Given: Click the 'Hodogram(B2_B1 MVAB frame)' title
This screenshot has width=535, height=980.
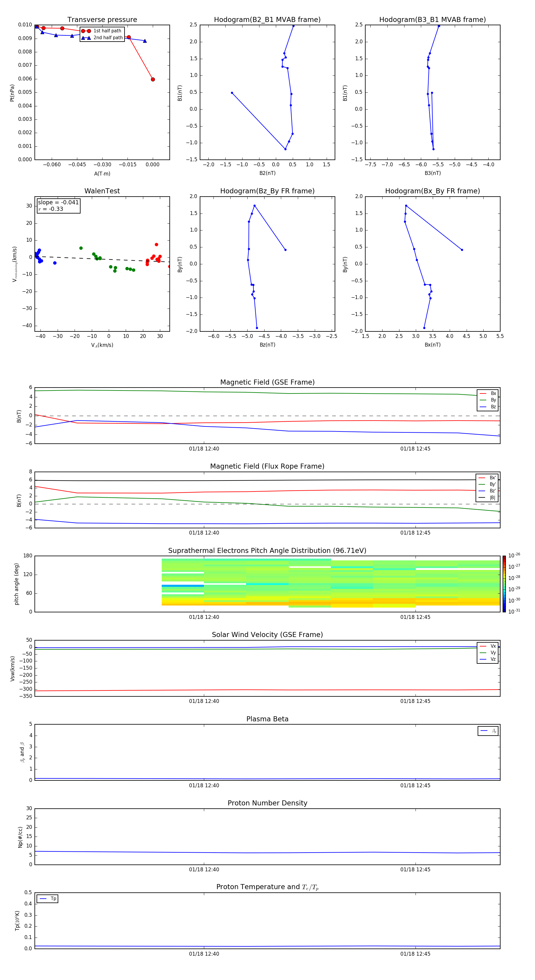Looking at the screenshot, I should (x=267, y=20).
